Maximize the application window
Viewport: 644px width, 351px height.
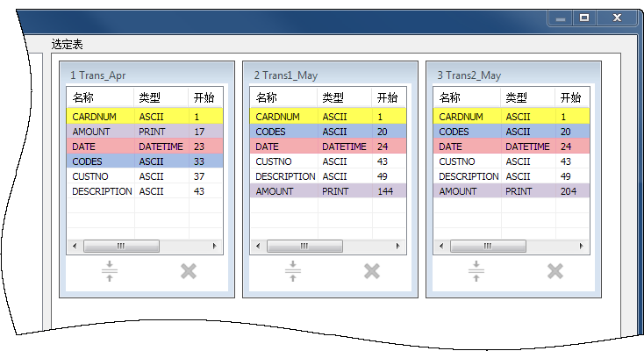point(584,17)
